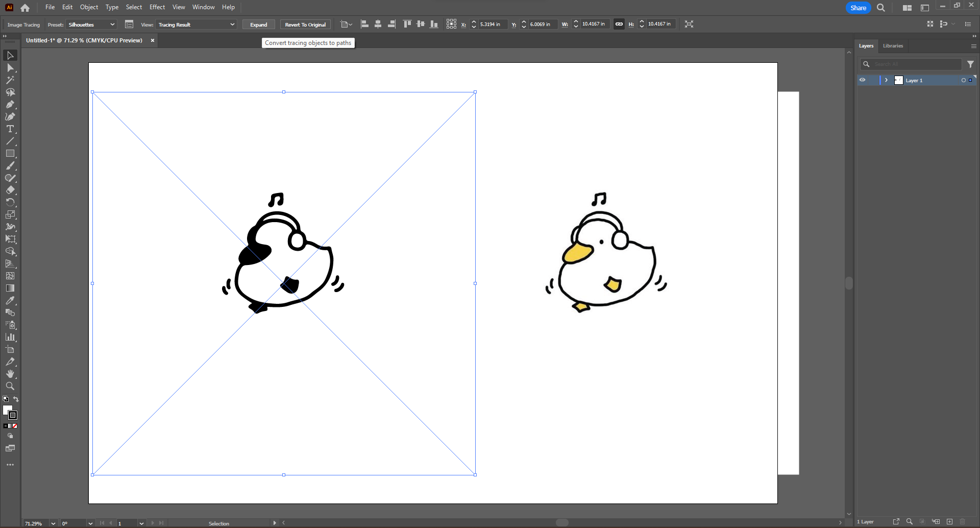Click the Search All field in Layers panel
This screenshot has height=528, width=980.
(911, 64)
